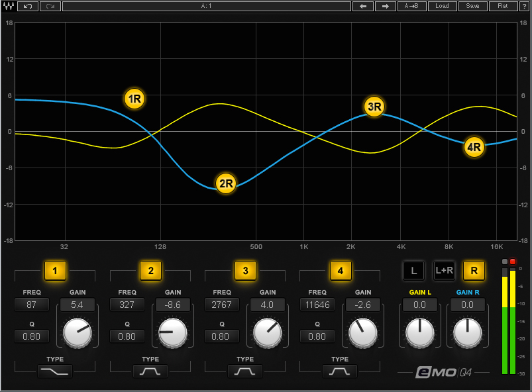Select the bell filter TYPE icon under band 4
The width and height of the screenshot is (532, 392).
tap(339, 371)
